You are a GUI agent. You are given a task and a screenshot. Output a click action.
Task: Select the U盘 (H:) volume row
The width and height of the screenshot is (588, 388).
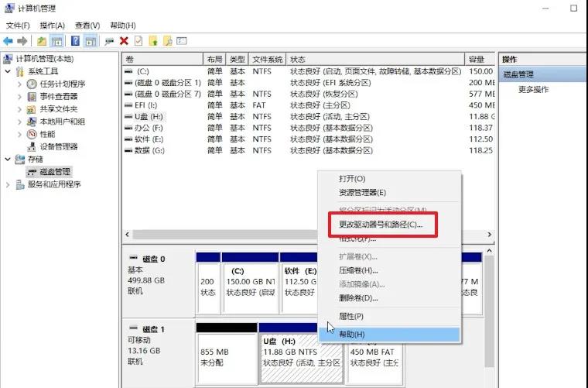pos(309,117)
